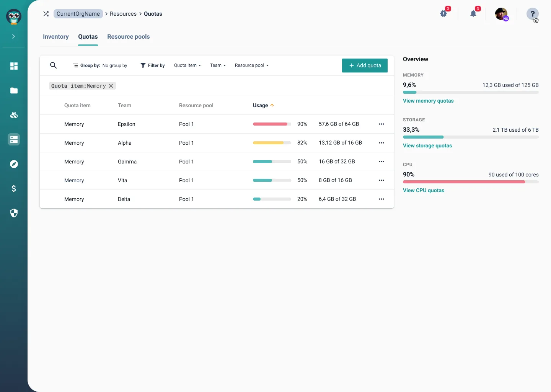Expand the sidebar with the chevron arrow

[x=13, y=36]
